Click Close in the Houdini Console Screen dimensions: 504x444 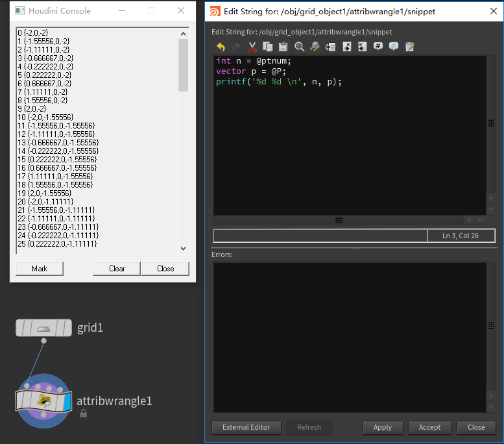(x=165, y=269)
